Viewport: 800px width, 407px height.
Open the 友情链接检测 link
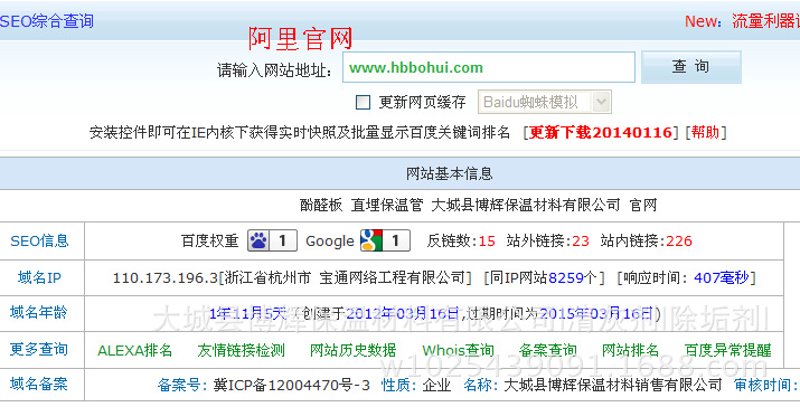point(241,350)
